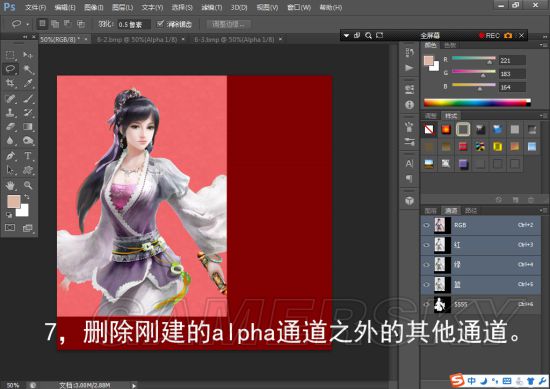Choose Add to Selection mode
Screen dimensions: 550x389
pyautogui.click(x=55, y=24)
